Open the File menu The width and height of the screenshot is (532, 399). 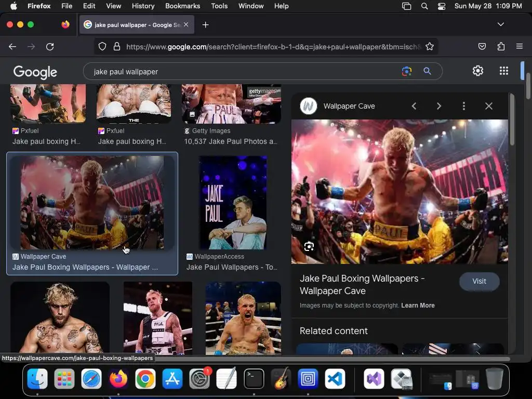click(67, 6)
